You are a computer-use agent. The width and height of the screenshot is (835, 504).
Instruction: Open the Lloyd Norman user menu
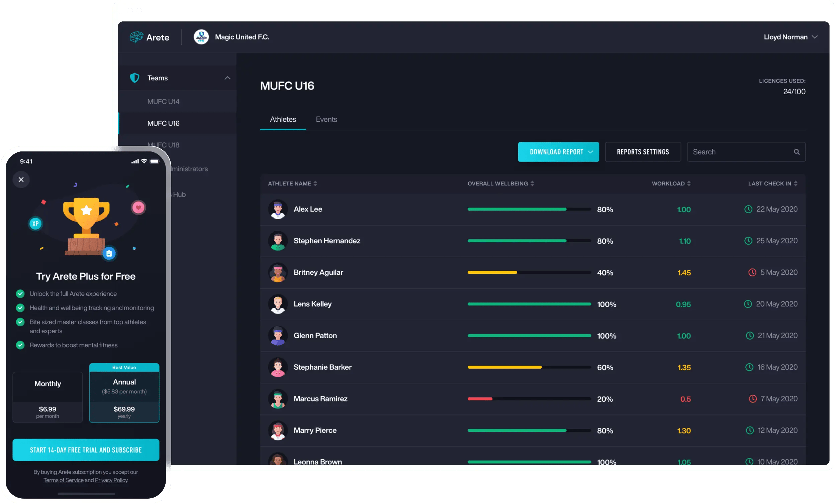(791, 37)
